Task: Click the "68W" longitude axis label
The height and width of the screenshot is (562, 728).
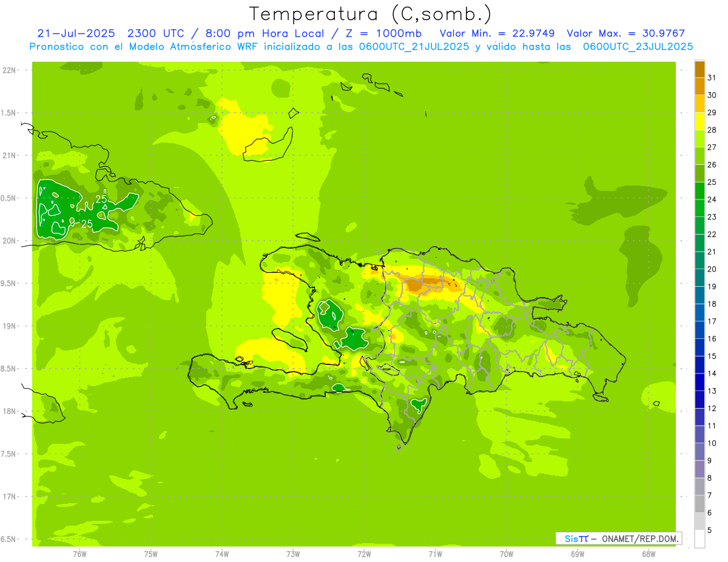Action: coord(649,554)
